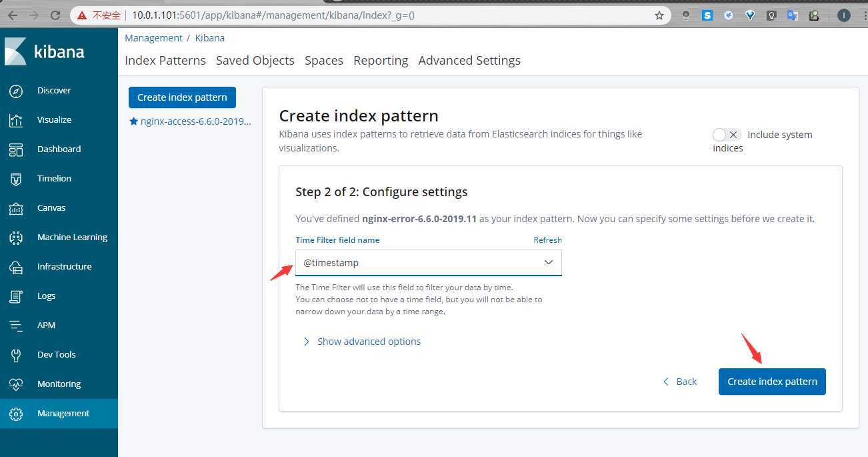Toggle Include system indices switch
Image resolution: width=868 pixels, height=457 pixels.
pyautogui.click(x=727, y=135)
